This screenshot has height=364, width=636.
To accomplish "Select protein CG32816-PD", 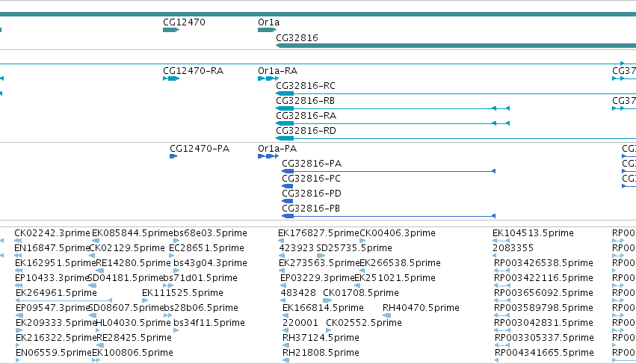I will (312, 194).
